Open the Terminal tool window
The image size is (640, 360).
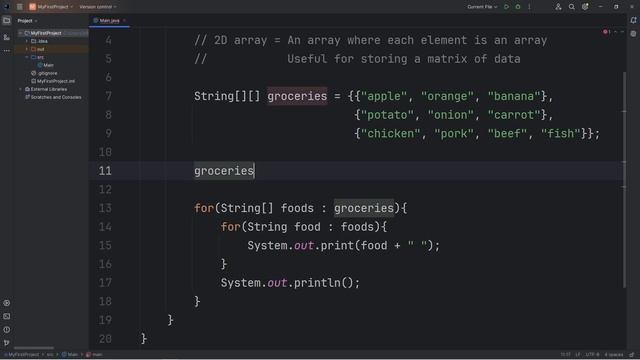pos(7,316)
